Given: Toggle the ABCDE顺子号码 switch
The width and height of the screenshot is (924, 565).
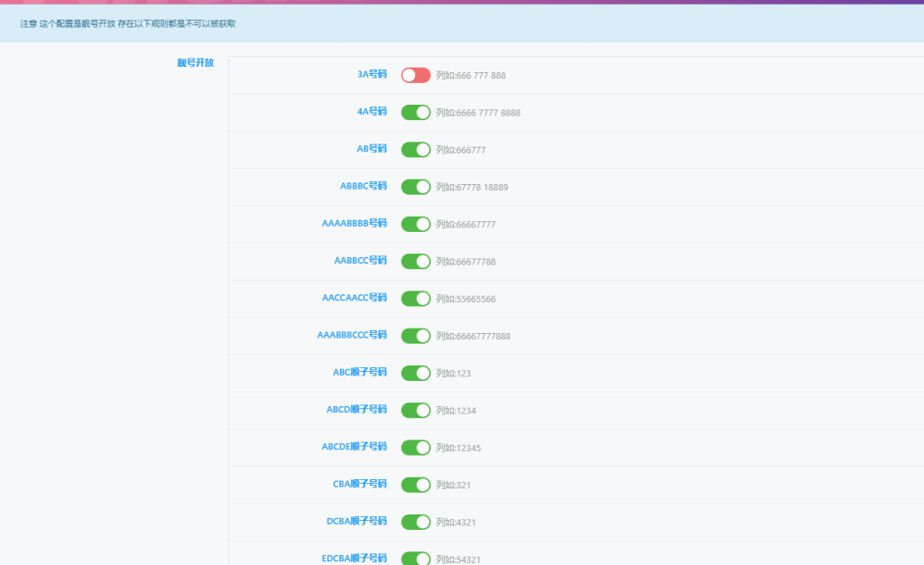Looking at the screenshot, I should tap(416, 447).
